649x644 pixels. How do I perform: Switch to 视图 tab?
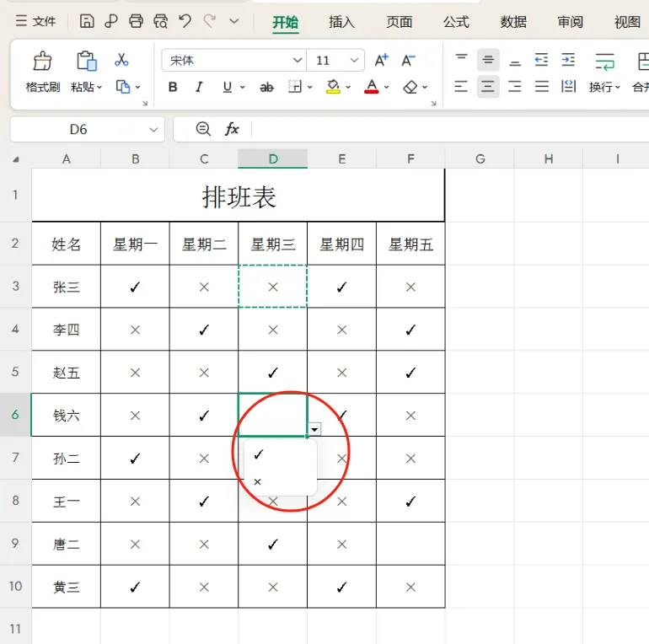coord(627,22)
